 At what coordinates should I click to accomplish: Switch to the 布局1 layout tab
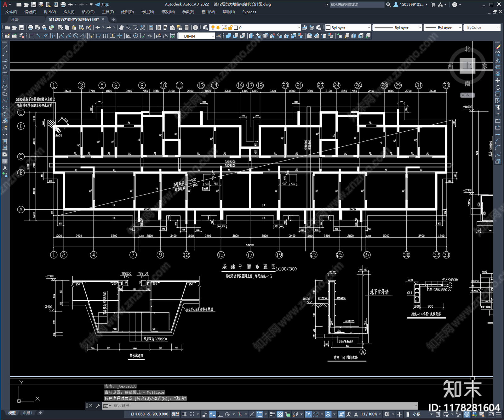pos(27,413)
